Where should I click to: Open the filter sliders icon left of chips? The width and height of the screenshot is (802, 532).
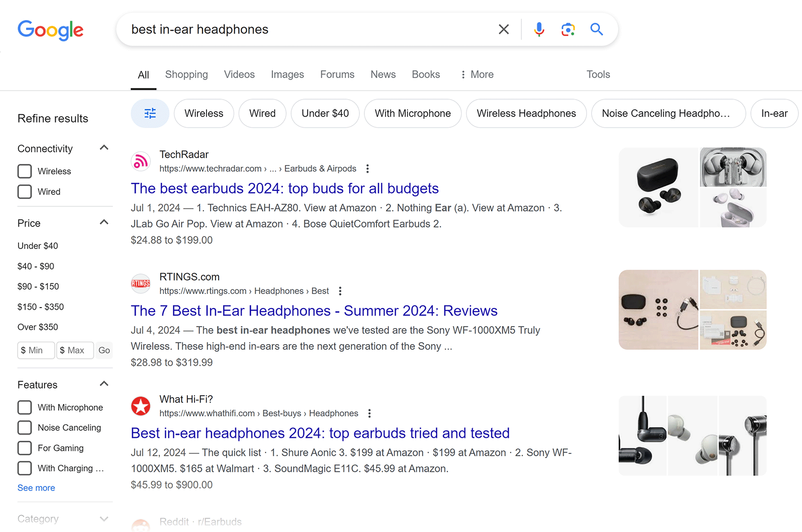[x=149, y=113]
